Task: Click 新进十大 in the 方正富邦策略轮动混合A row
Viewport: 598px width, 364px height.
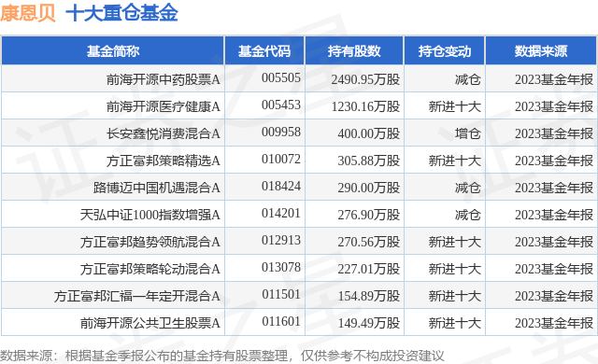Action: tap(455, 269)
